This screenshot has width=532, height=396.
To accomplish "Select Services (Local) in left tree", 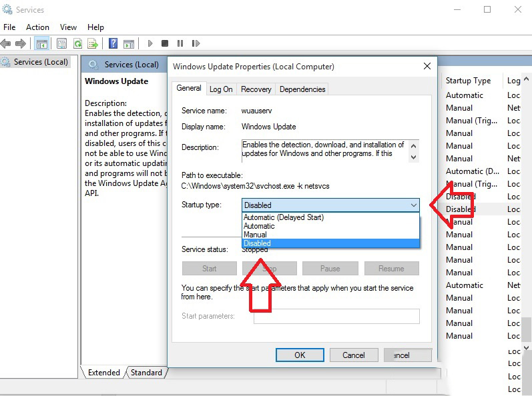I will [x=41, y=62].
